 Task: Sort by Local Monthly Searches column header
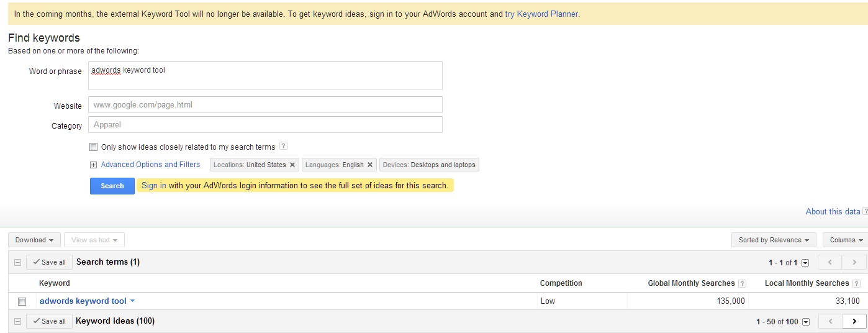coord(807,283)
